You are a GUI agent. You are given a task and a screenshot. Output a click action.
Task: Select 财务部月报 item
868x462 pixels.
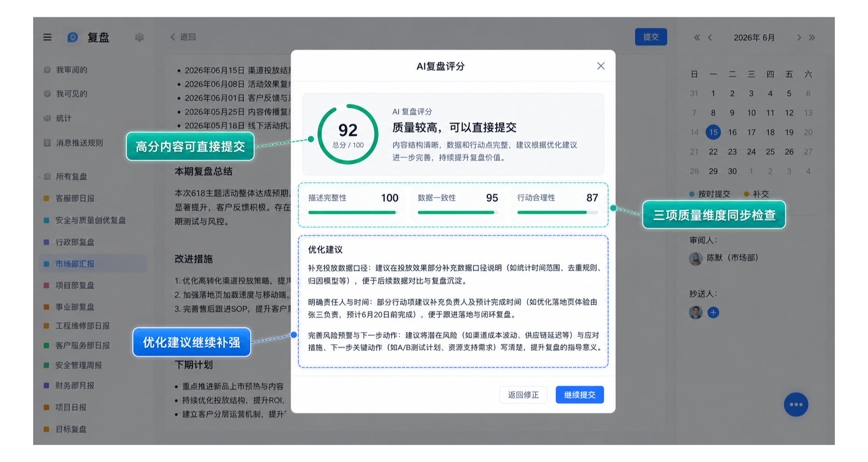[75, 385]
